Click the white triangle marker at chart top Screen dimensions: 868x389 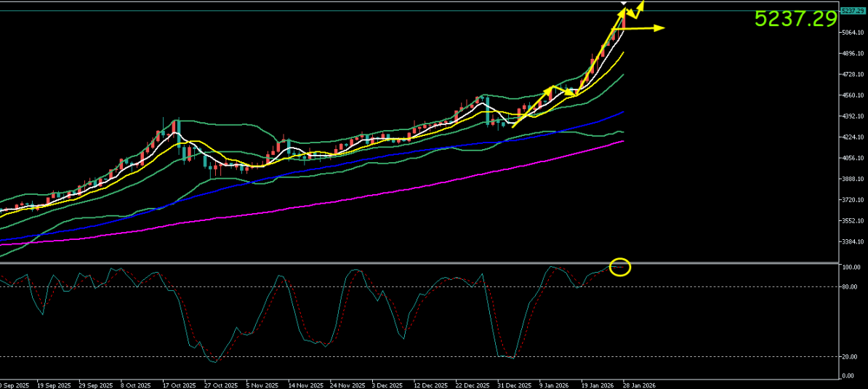click(x=624, y=4)
